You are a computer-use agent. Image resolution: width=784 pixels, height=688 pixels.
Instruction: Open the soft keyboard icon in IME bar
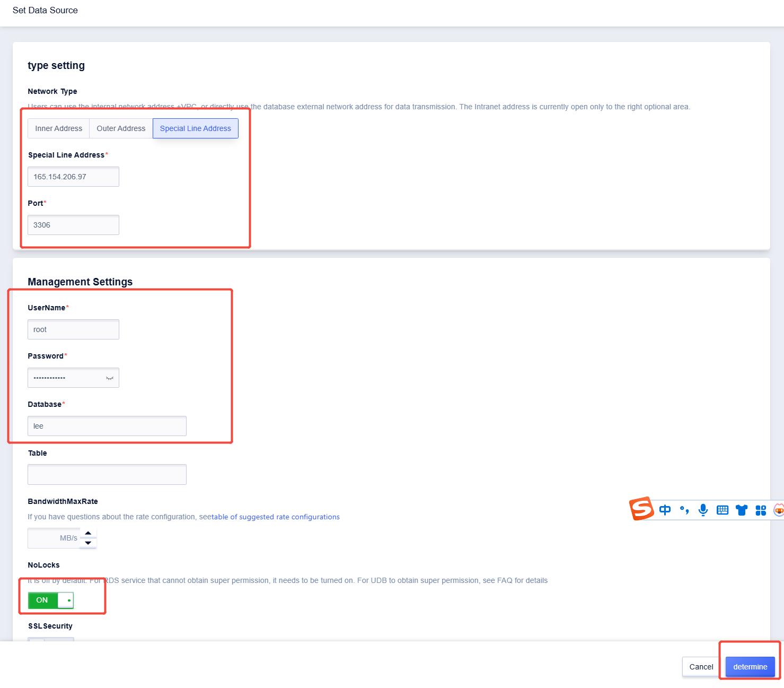tap(723, 510)
